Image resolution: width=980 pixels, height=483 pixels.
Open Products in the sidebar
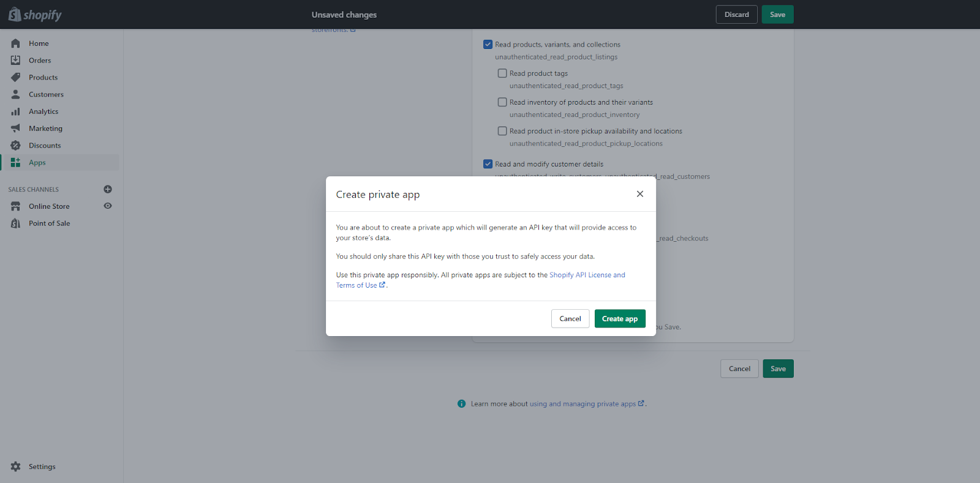click(x=43, y=78)
